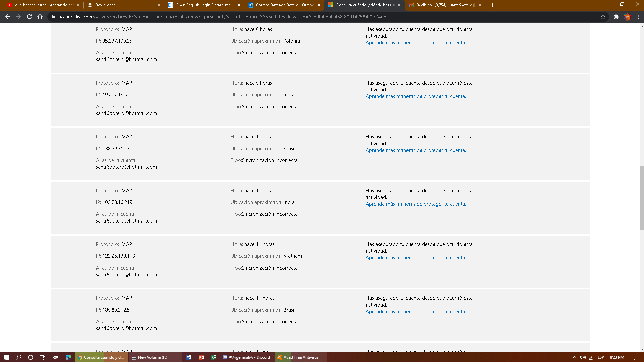
Task: Open a new browser tab
Action: click(492, 5)
